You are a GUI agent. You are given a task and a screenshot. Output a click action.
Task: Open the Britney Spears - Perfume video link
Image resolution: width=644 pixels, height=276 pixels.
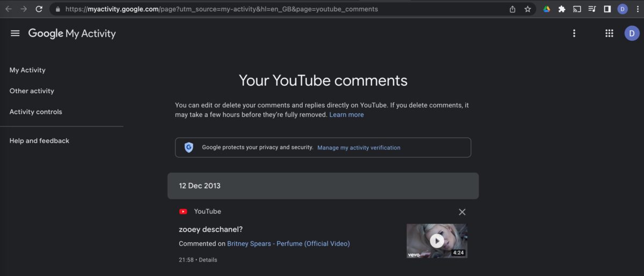(288, 244)
